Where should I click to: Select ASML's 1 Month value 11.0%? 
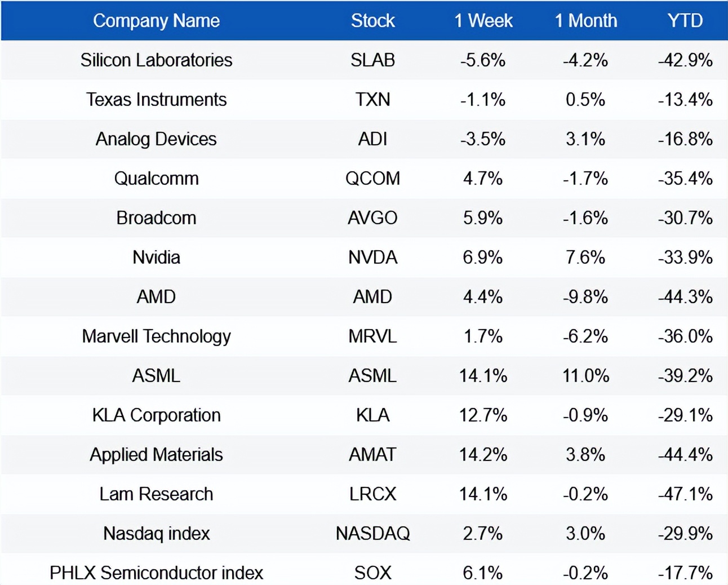pos(585,376)
